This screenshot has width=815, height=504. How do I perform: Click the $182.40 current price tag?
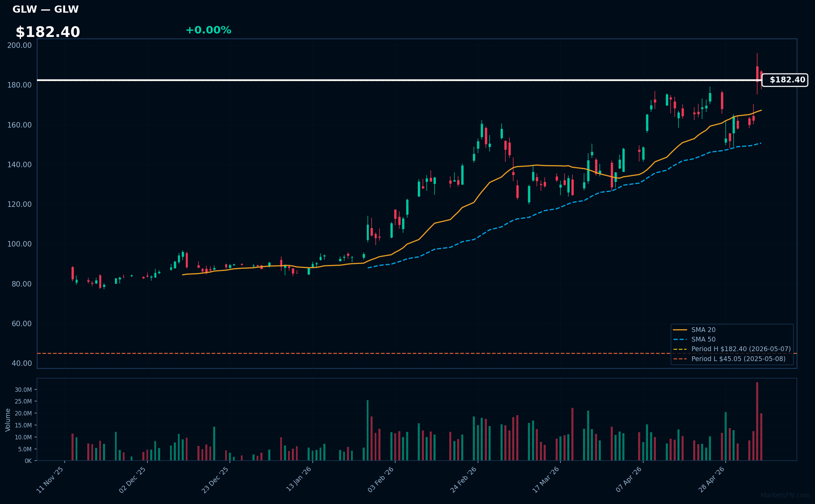(785, 80)
